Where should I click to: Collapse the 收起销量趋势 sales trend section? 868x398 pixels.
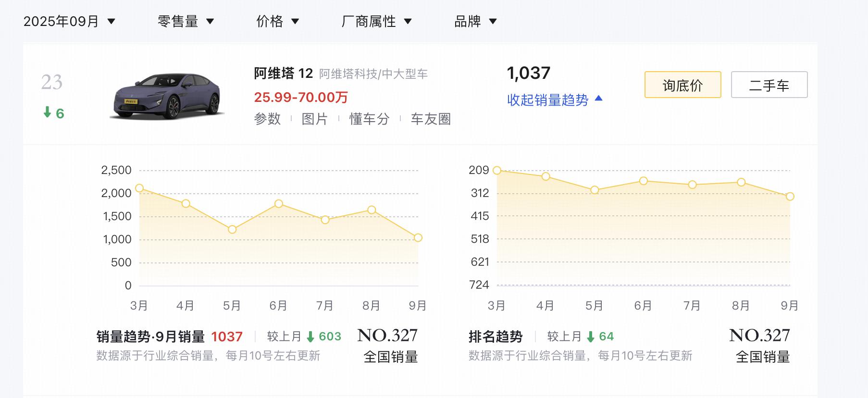coord(554,99)
